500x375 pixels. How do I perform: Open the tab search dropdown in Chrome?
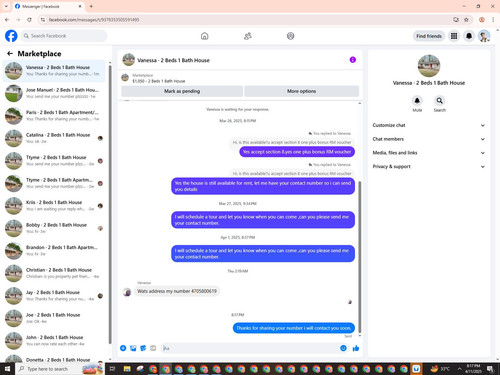[6, 6]
